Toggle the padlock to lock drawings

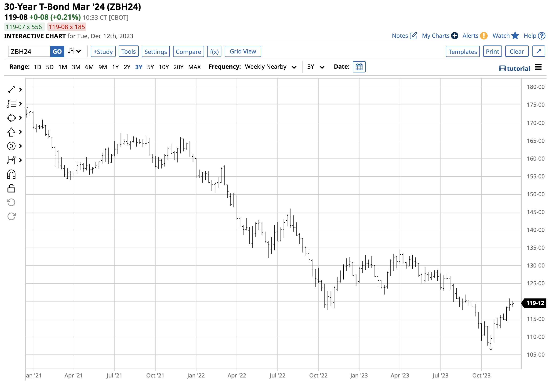tap(11, 188)
